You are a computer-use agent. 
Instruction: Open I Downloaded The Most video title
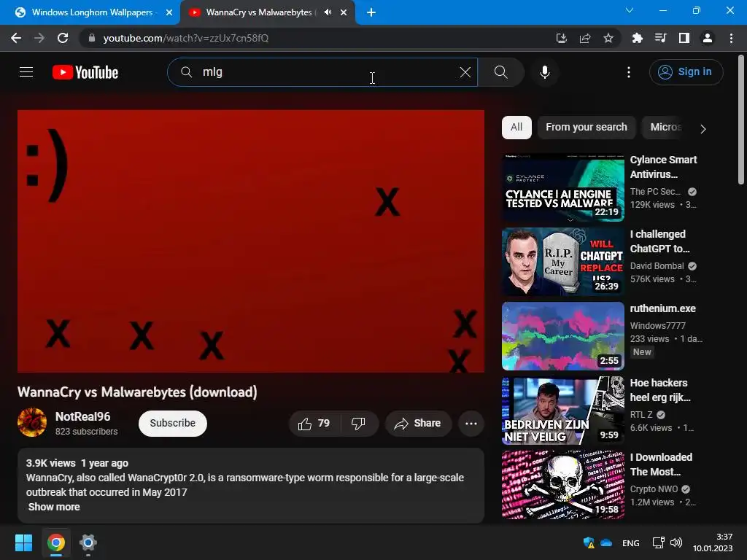tap(661, 464)
